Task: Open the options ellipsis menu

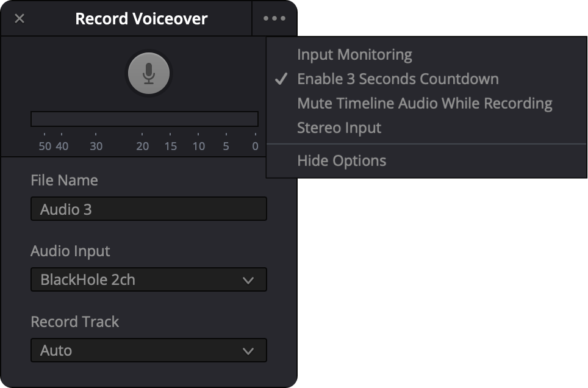Action: (x=274, y=18)
